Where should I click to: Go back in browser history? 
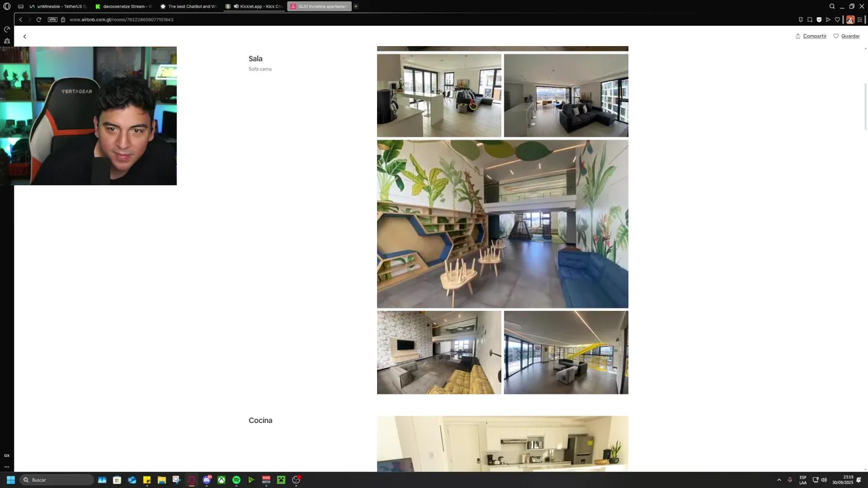pos(20,20)
